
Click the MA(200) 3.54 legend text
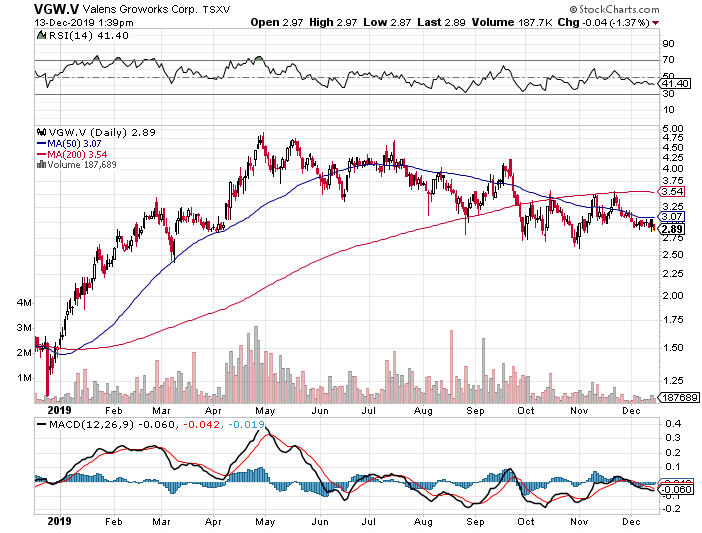pos(77,154)
